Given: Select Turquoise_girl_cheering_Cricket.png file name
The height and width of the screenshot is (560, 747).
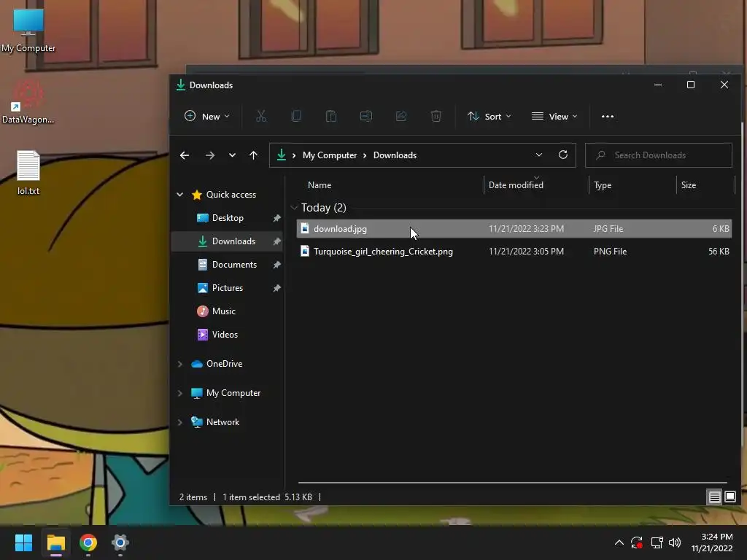Looking at the screenshot, I should (383, 252).
